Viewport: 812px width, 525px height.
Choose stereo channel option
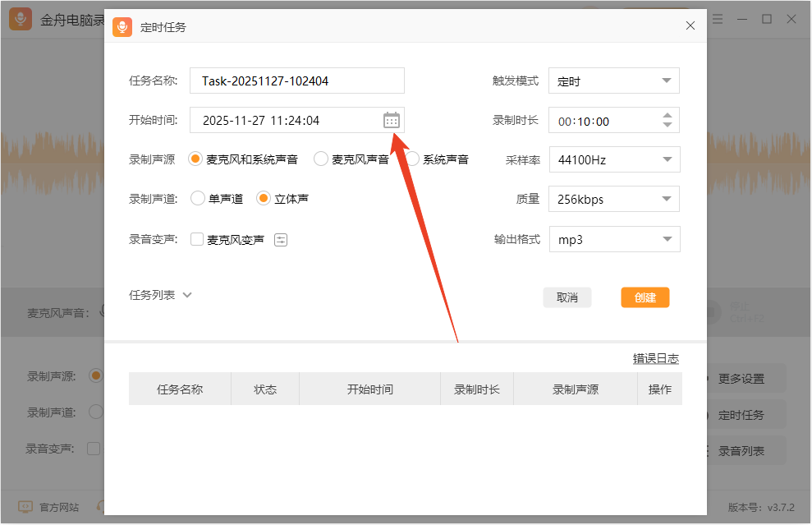(264, 199)
